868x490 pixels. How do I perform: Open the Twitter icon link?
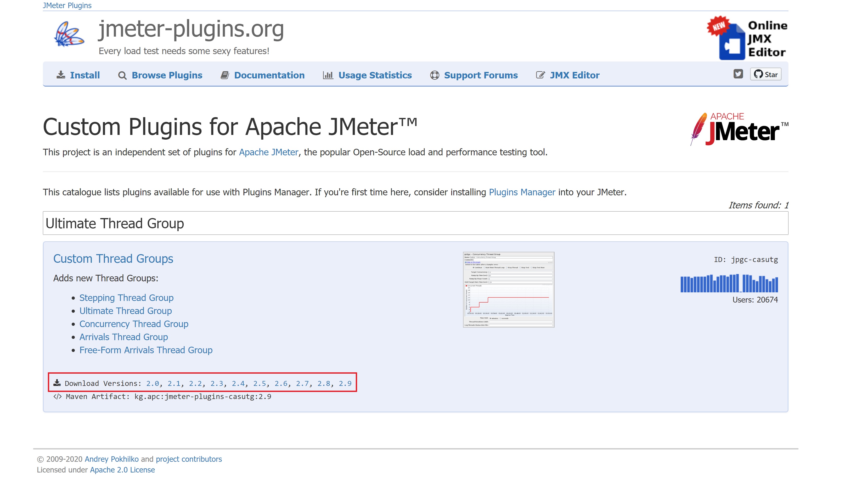(738, 74)
